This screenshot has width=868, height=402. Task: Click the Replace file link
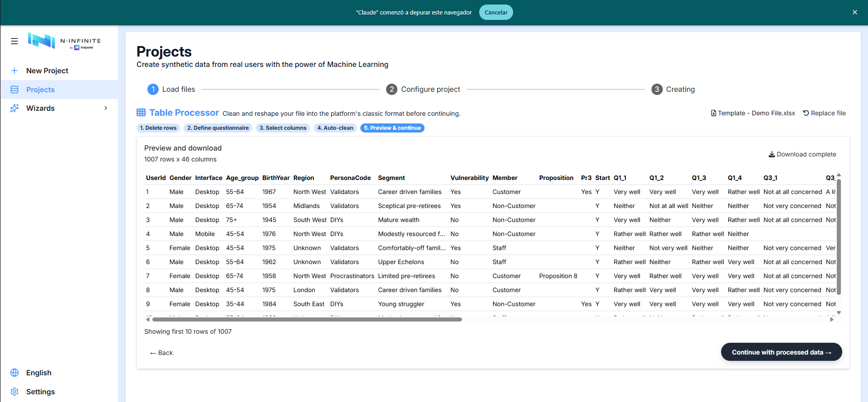pos(824,113)
